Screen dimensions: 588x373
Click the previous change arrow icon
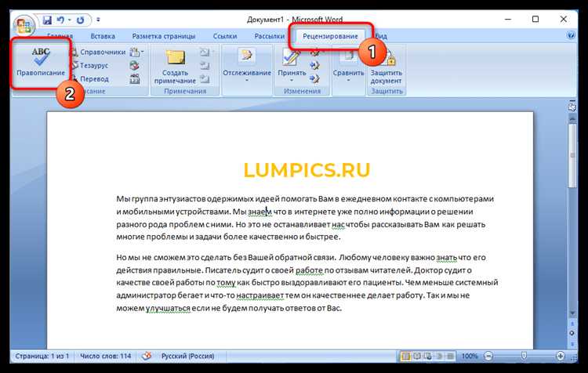coord(314,66)
